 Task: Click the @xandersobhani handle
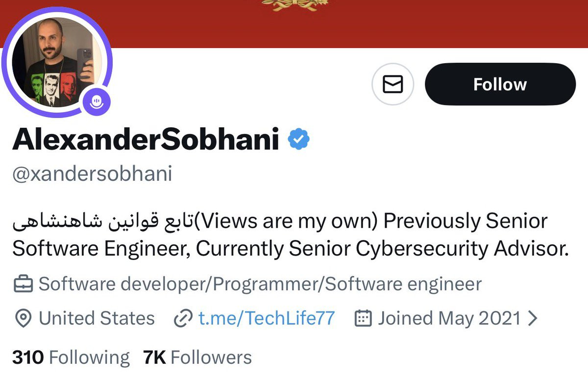(92, 174)
